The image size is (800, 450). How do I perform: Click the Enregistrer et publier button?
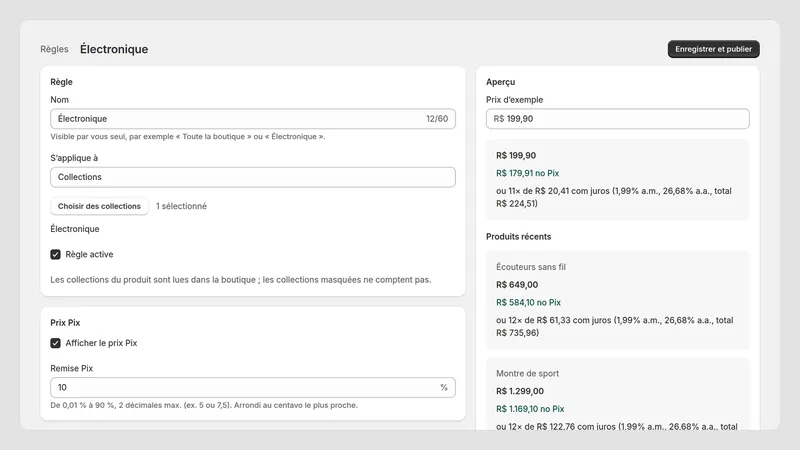[713, 49]
